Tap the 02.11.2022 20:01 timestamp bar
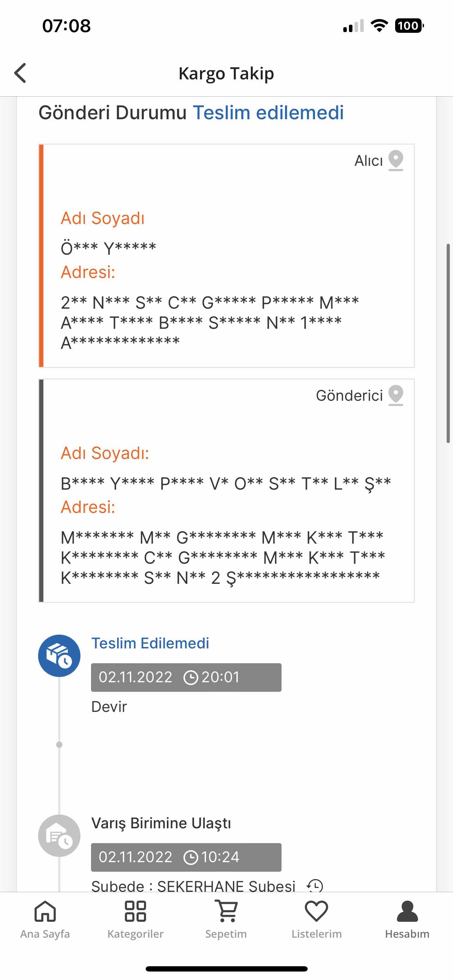This screenshot has height=980, width=453. click(186, 677)
